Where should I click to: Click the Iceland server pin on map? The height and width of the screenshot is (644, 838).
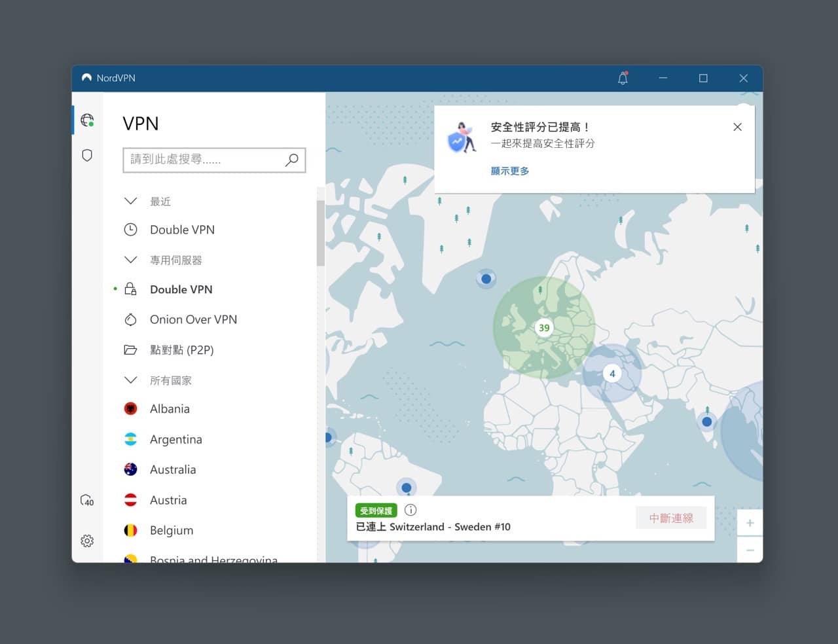coord(486,279)
